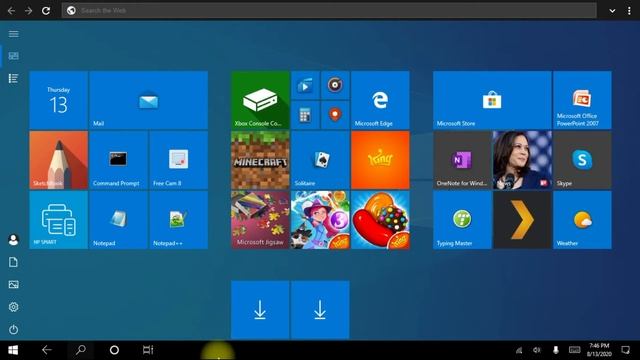The width and height of the screenshot is (640, 360).
Task: Launch Bubble Witch 3 Saga tile
Action: click(320, 220)
